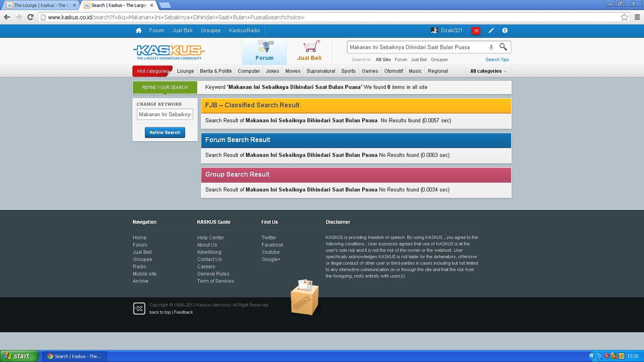
Task: Click the magnifying glass search icon
Action: click(x=503, y=47)
